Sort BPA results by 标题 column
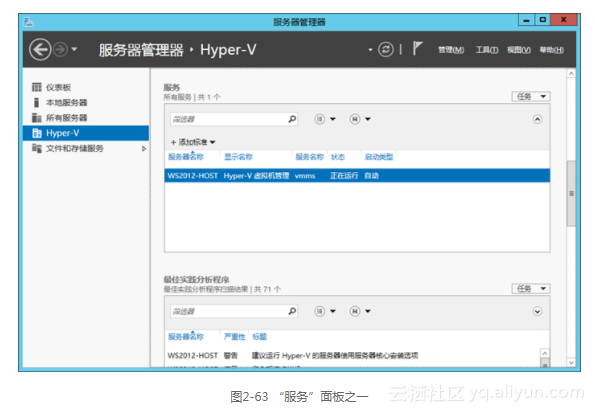This screenshot has height=413, width=595. click(260, 337)
